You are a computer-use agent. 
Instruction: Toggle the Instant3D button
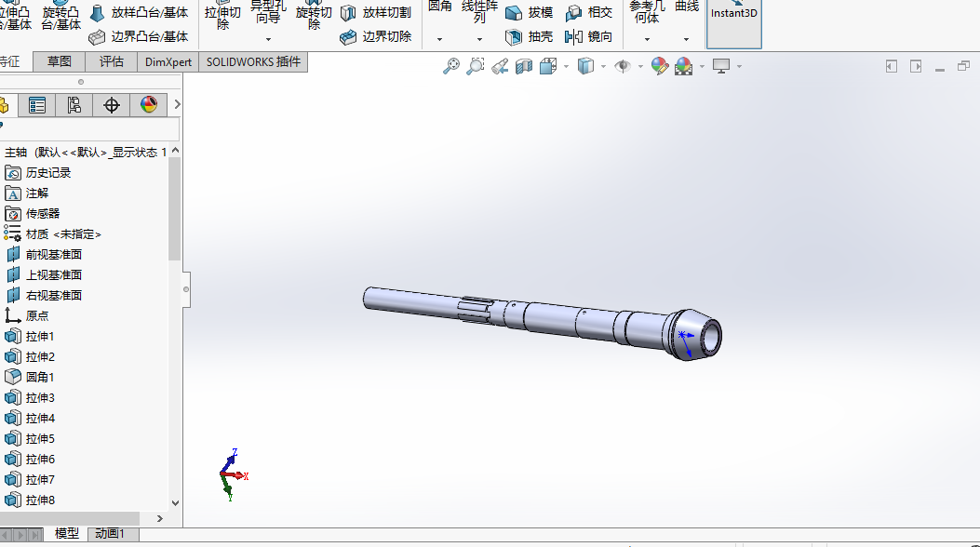tap(733, 22)
